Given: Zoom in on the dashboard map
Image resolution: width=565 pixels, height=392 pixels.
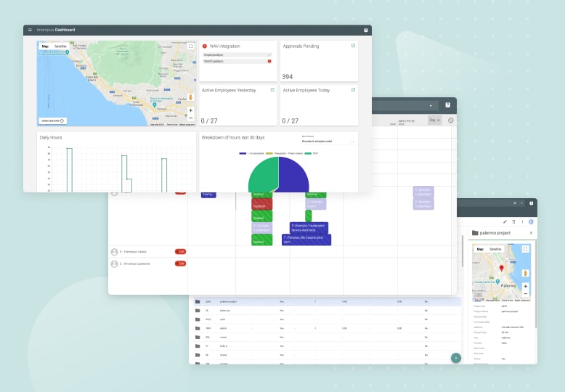Looking at the screenshot, I should 190,110.
